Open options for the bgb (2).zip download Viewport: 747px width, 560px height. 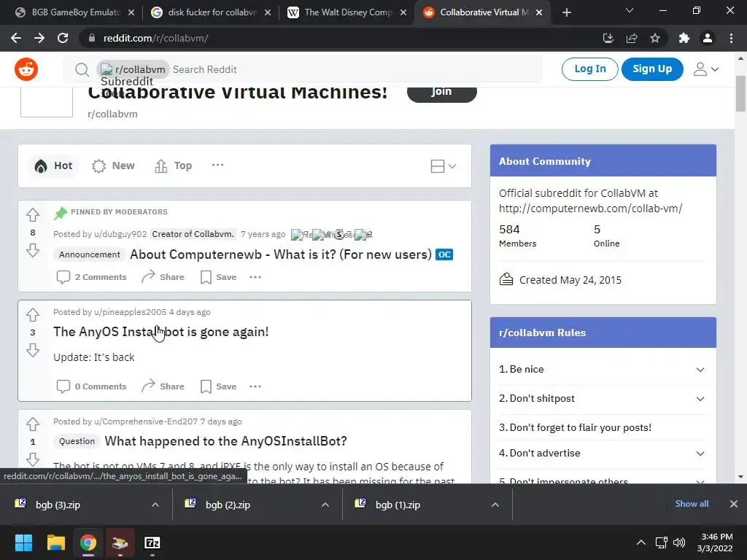325,505
